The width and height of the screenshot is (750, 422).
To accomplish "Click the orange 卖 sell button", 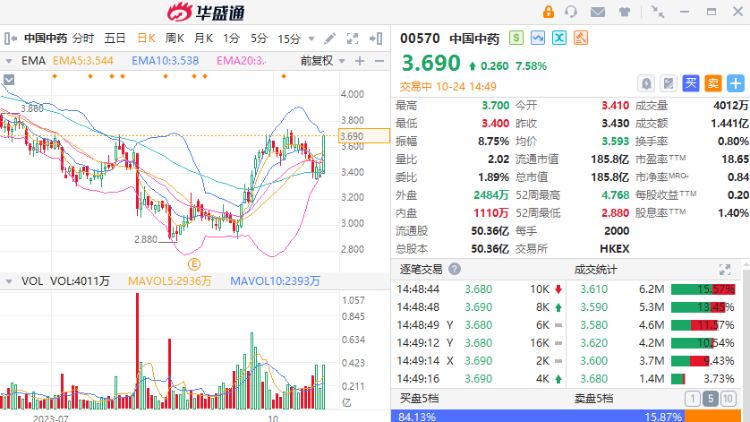I will [713, 84].
